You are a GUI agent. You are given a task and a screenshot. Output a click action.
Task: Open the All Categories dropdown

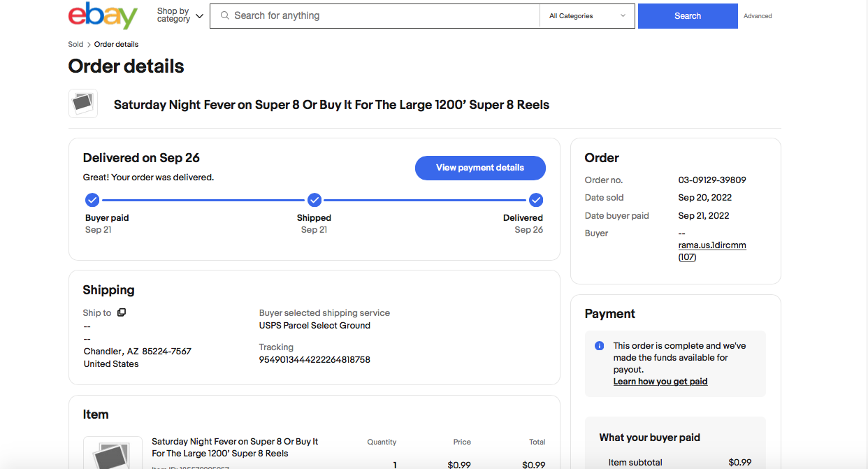click(587, 16)
